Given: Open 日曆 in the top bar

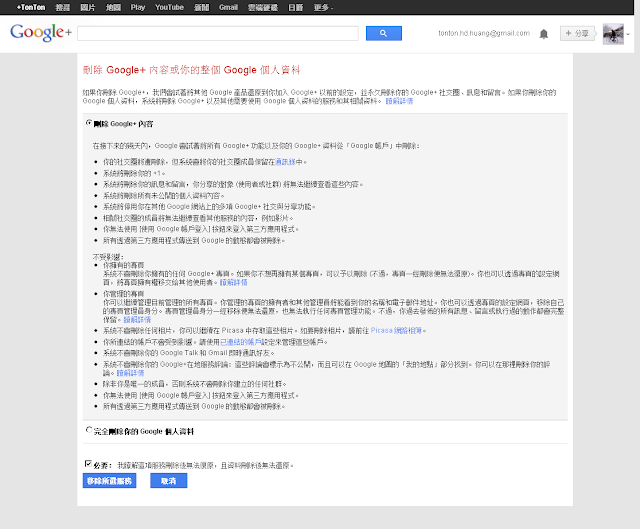Looking at the screenshot, I should 296,7.
